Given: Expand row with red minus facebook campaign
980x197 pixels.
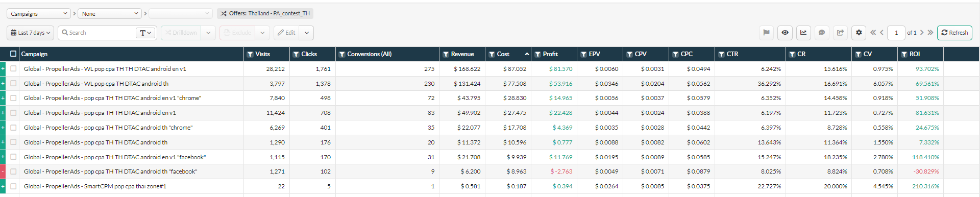Looking at the screenshot, I should (3, 171).
